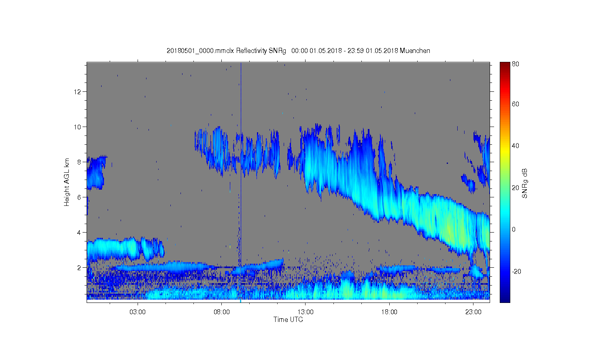Click the colorbar value 60

pos(516,104)
